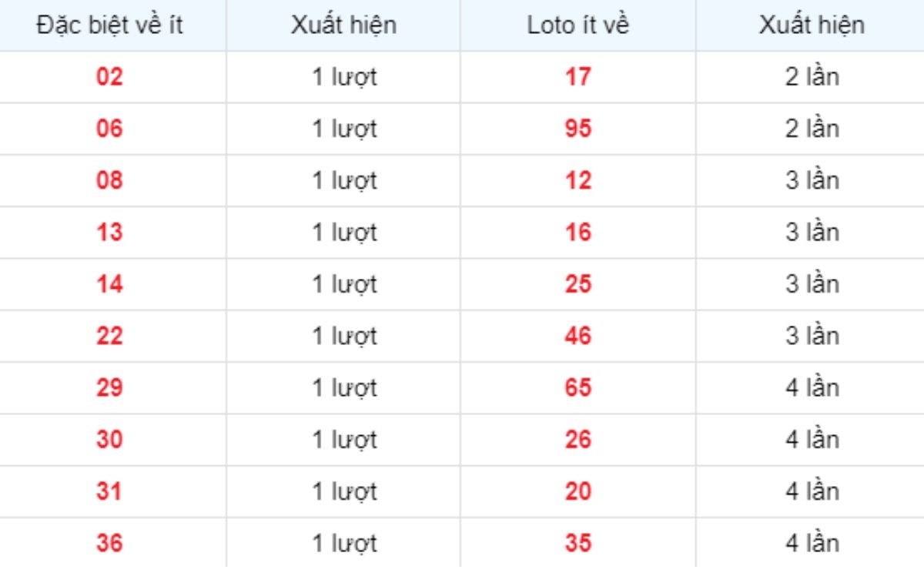Open loto number 65

click(577, 387)
